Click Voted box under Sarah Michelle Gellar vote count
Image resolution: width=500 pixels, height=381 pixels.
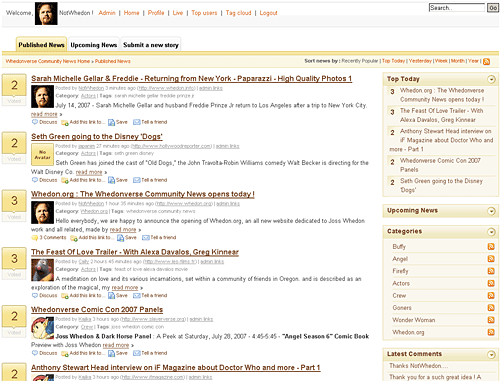(x=14, y=101)
